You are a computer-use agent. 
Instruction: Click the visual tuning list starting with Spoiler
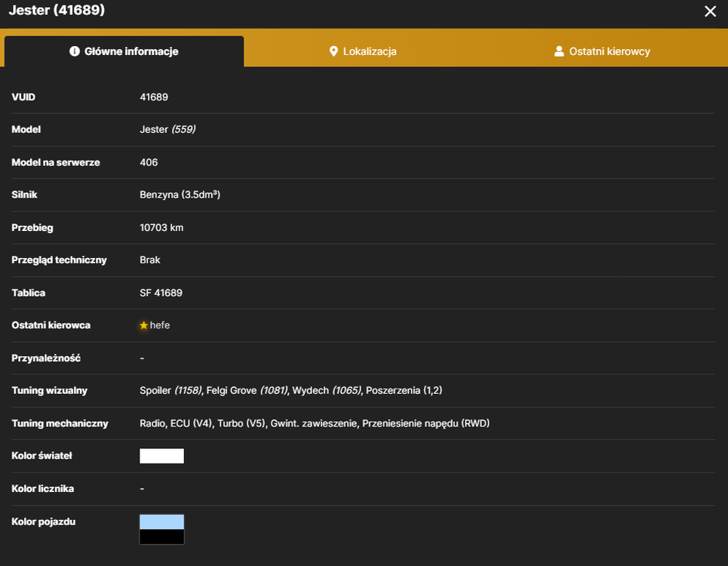[290, 390]
